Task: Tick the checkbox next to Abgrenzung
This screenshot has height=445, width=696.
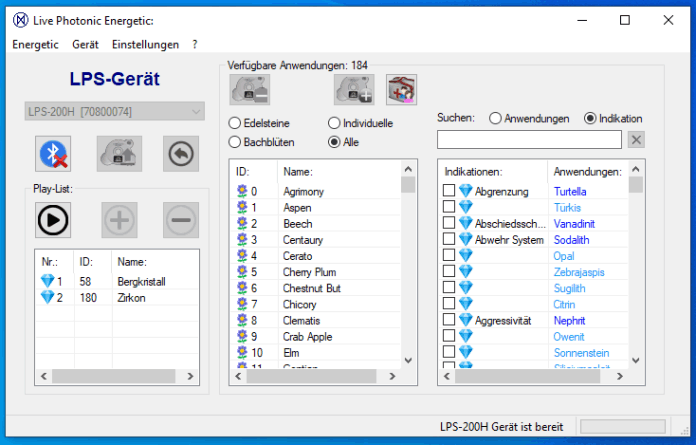Action: (449, 191)
